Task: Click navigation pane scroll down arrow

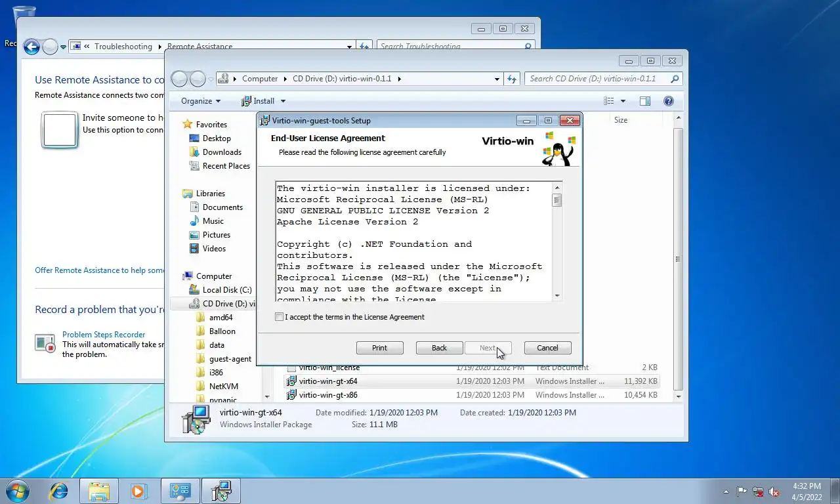Action: point(266,396)
